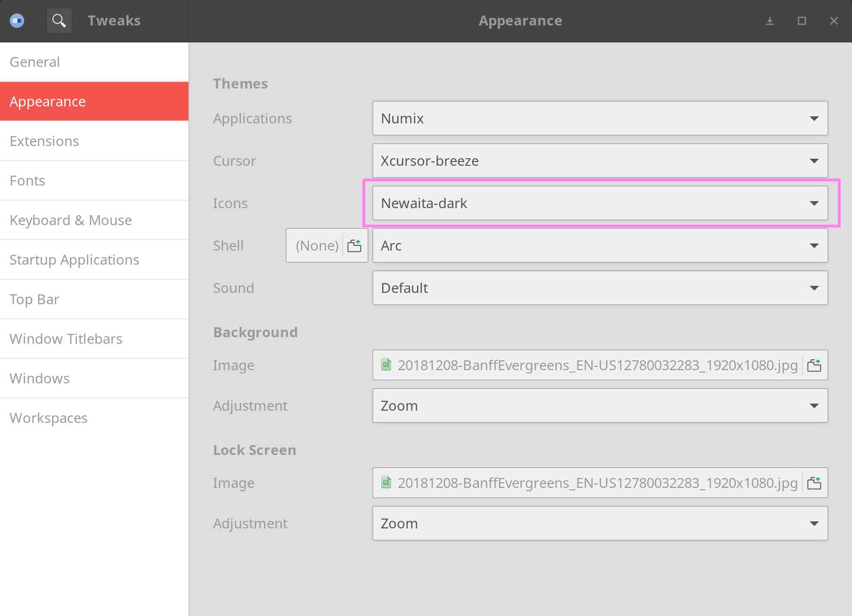Viewport: 852px width, 616px height.
Task: Select the Appearance sidebar item
Action: [x=94, y=101]
